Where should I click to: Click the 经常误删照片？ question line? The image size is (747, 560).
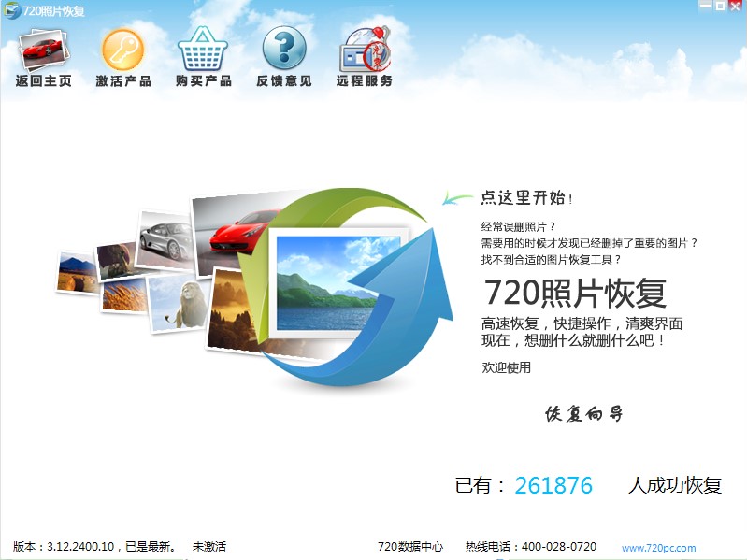coord(518,226)
